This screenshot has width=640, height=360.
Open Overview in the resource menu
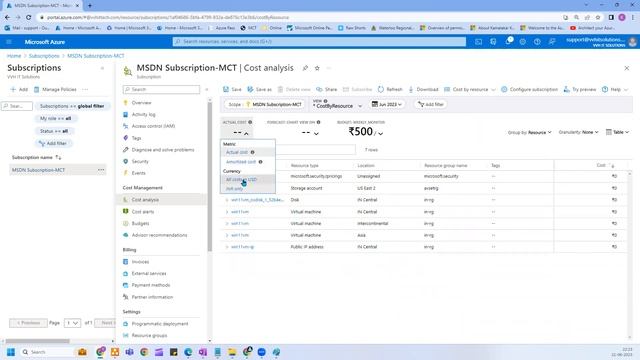(141, 103)
